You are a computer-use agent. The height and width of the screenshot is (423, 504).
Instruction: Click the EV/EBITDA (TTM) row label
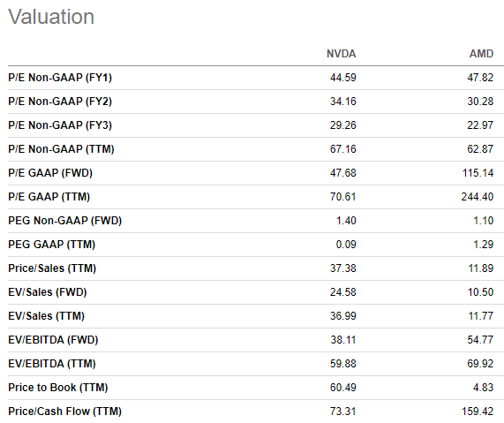click(52, 364)
